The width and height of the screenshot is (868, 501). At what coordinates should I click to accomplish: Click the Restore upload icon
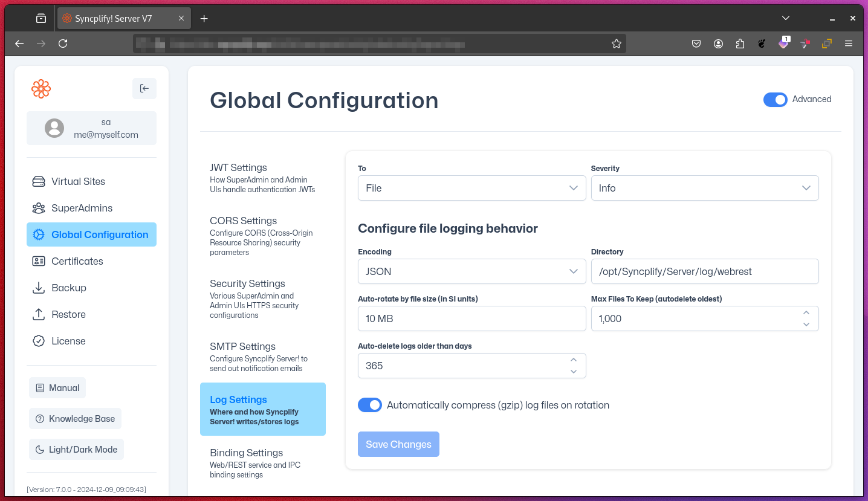point(39,314)
